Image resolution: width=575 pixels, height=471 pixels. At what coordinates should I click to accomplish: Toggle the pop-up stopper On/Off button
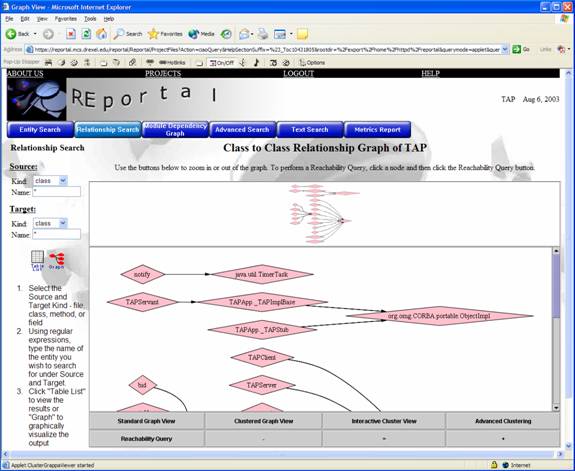[x=221, y=63]
